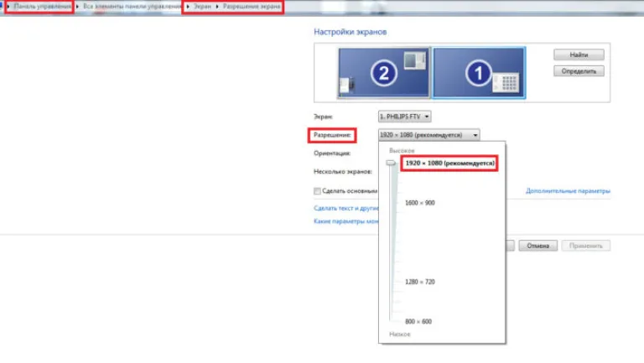Click the Найти button

point(579,54)
